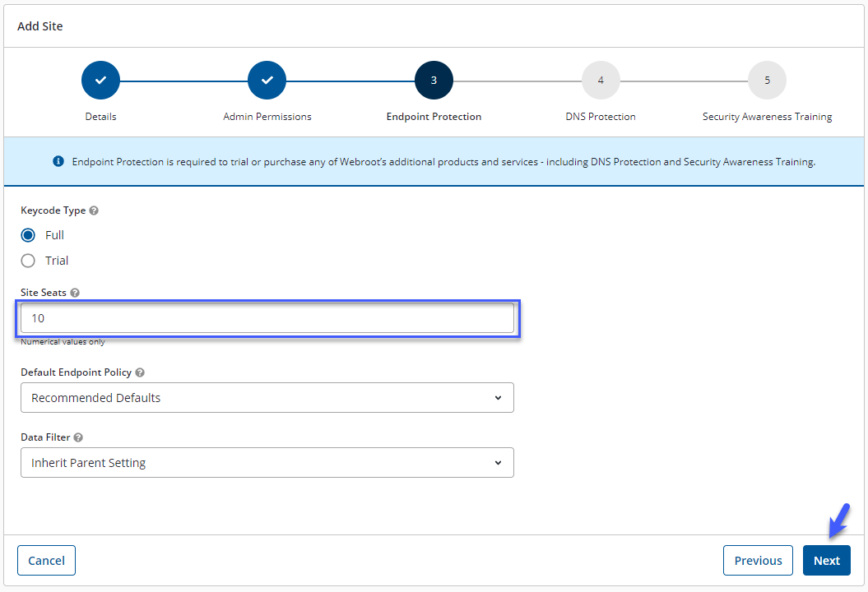
Task: Click into the Site Seats input field
Action: point(267,318)
